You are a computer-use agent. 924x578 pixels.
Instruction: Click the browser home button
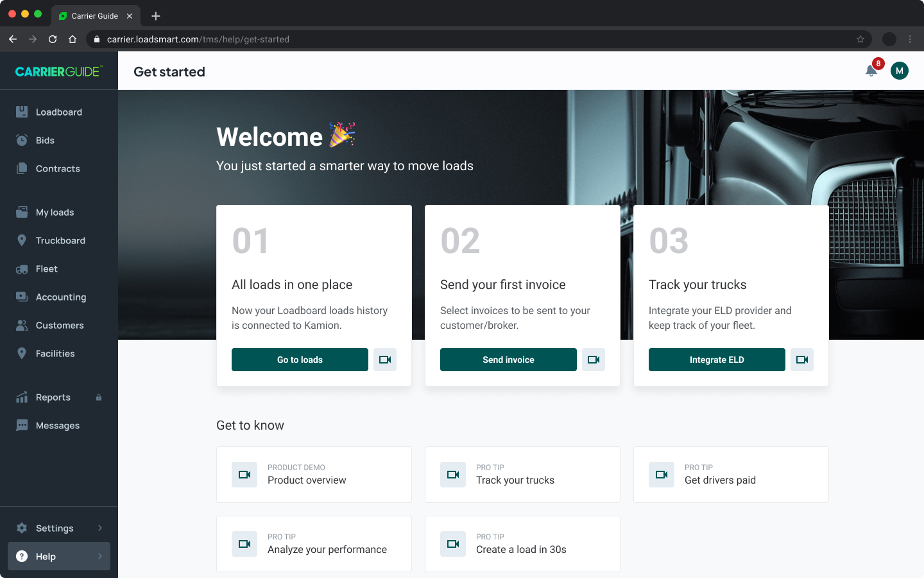coord(73,39)
